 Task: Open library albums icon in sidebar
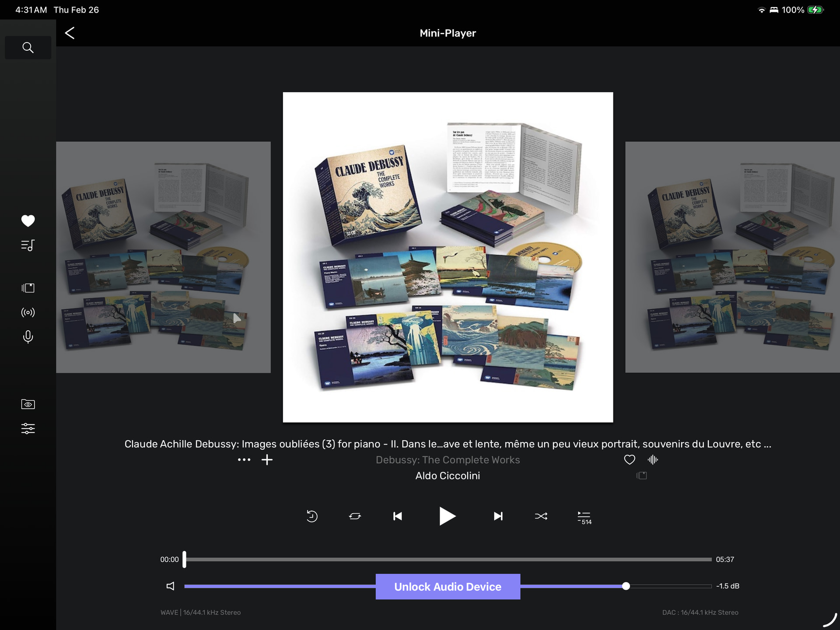click(28, 288)
